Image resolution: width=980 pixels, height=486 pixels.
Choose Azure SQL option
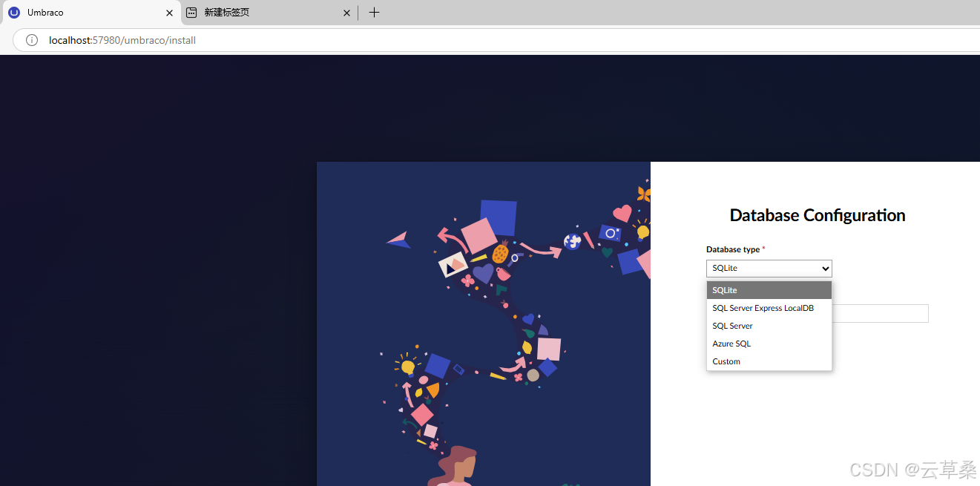(769, 344)
